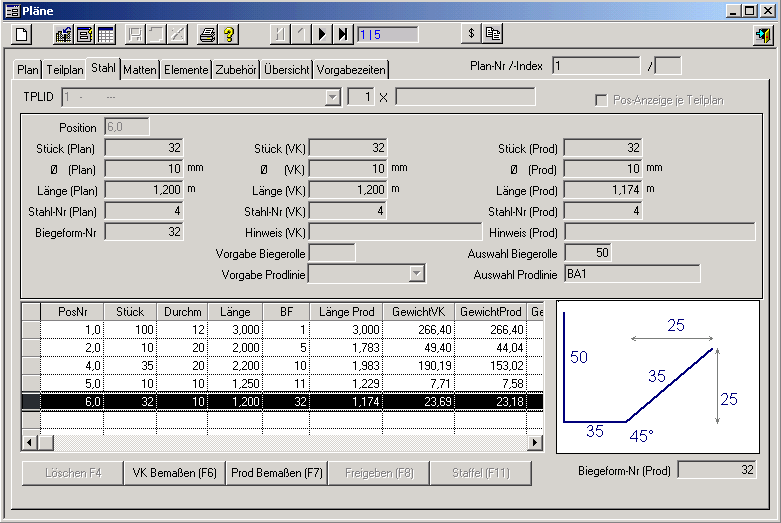Click the dollar sign toolbar icon
Screen dimensions: 781x523
click(x=471, y=34)
